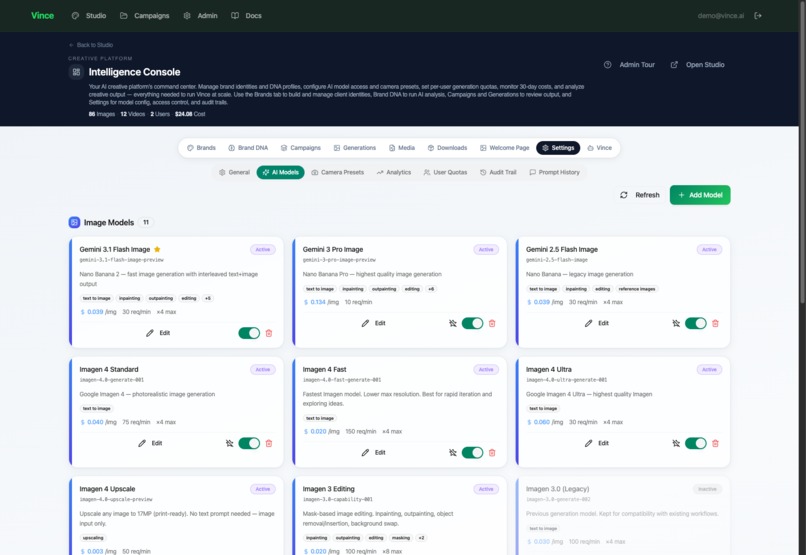The image size is (806, 555).
Task: Click the demo@vince.ai account text
Action: point(721,15)
